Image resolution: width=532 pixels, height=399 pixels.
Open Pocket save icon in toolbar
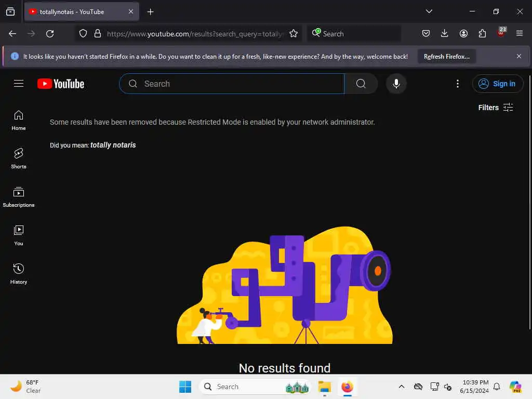(426, 34)
